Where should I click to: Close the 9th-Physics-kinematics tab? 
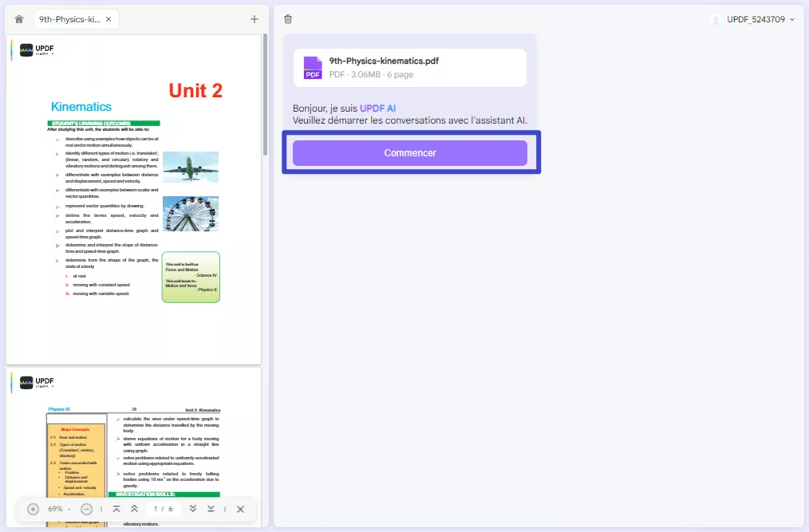click(x=108, y=18)
